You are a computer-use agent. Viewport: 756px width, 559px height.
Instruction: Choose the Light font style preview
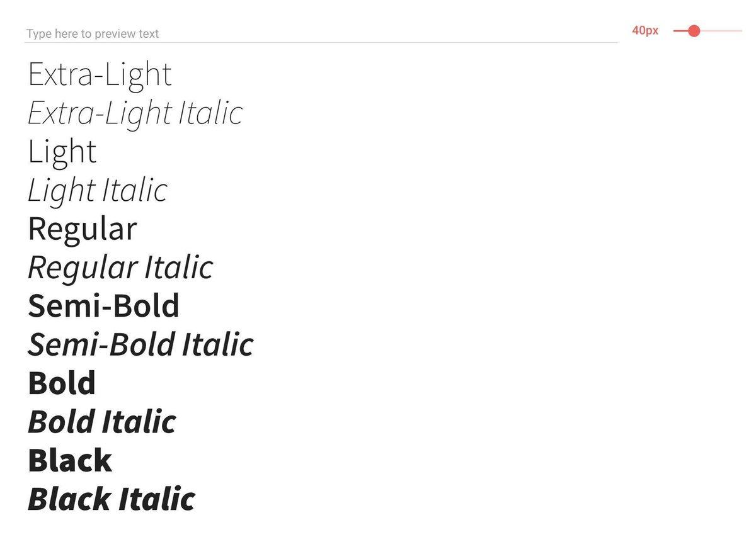pyautogui.click(x=62, y=152)
